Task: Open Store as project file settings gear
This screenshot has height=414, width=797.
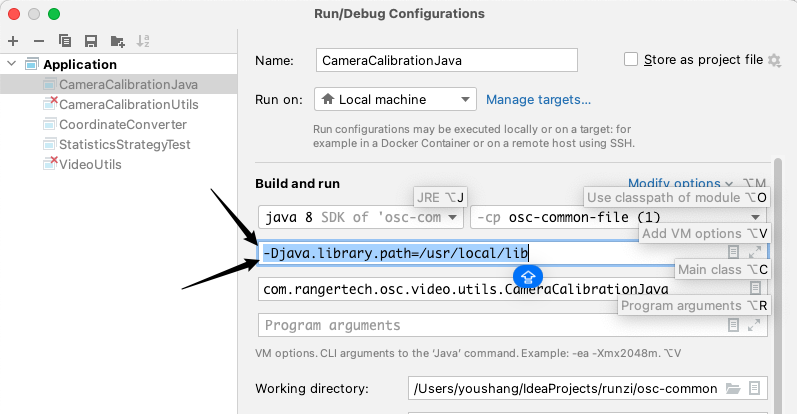Action: pos(774,61)
